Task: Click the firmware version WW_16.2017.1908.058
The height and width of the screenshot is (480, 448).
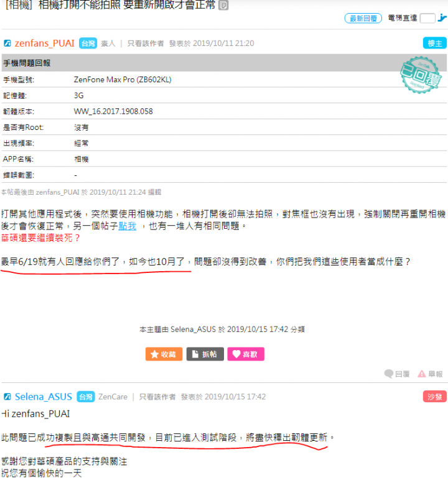Action: pos(113,111)
